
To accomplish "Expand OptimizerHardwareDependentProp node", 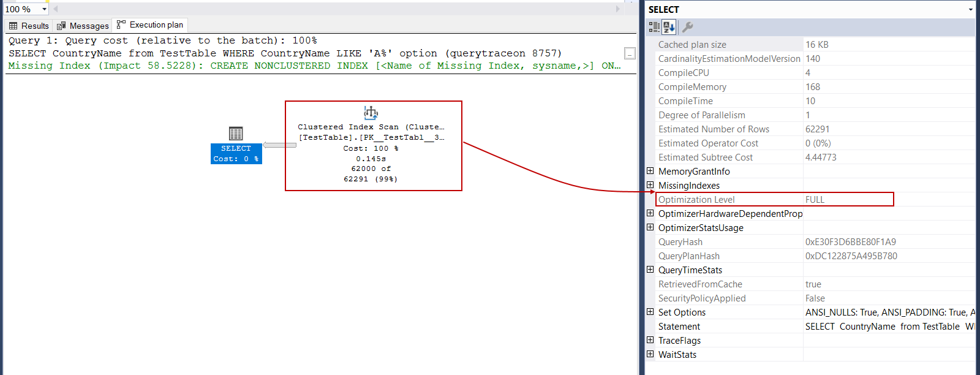I will click(x=650, y=213).
